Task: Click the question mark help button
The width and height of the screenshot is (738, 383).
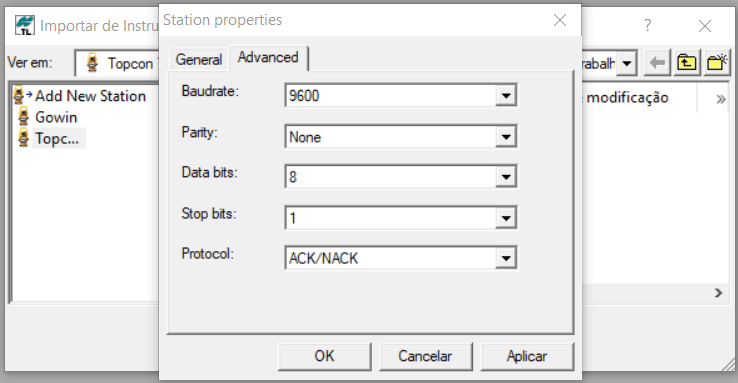Action: point(648,25)
